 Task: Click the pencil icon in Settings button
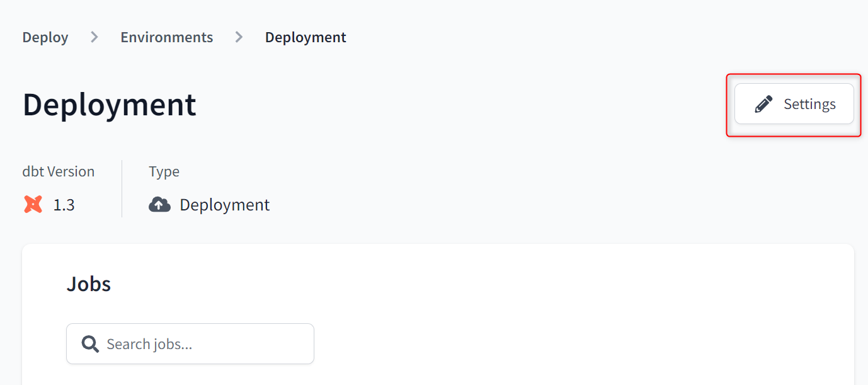[x=763, y=104]
